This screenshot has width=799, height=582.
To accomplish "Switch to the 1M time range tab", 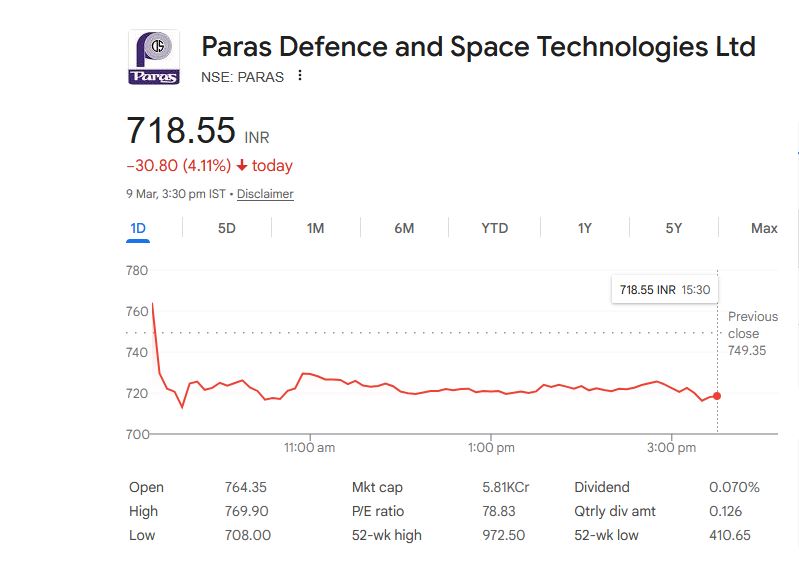I will [315, 228].
